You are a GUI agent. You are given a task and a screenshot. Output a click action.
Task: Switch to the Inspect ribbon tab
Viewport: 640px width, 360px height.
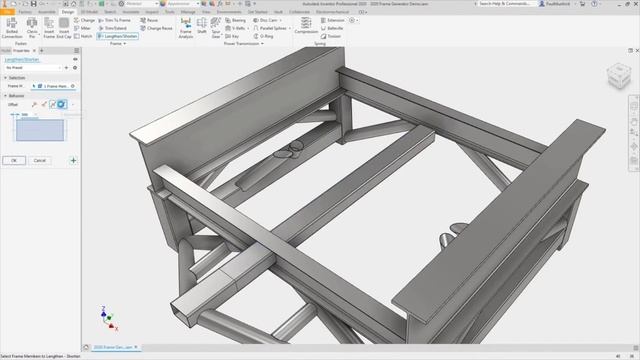point(152,12)
